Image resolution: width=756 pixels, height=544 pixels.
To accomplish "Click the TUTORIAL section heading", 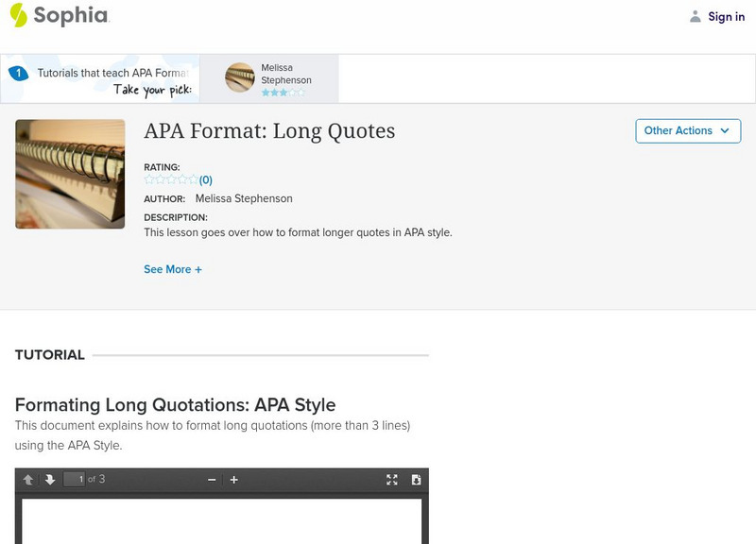I will point(50,355).
